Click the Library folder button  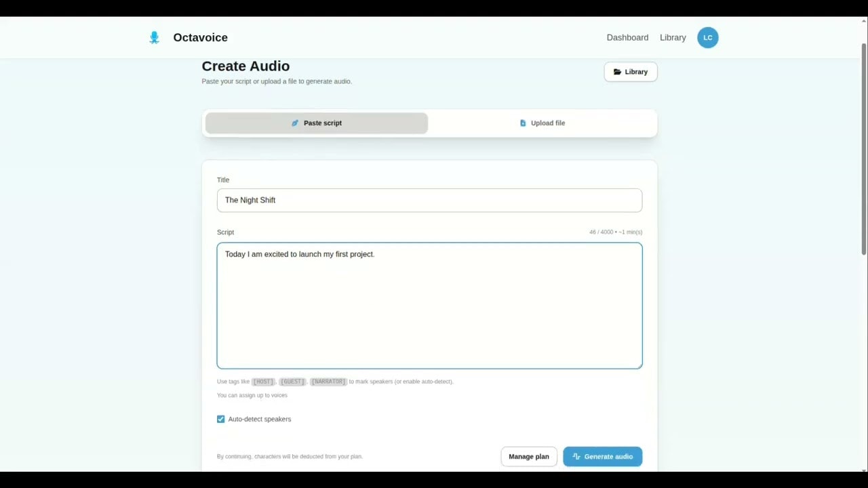click(x=631, y=72)
